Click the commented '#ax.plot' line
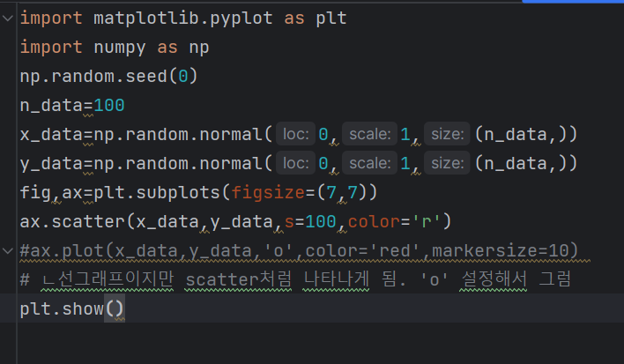The height and width of the screenshot is (364, 624). pos(299,250)
